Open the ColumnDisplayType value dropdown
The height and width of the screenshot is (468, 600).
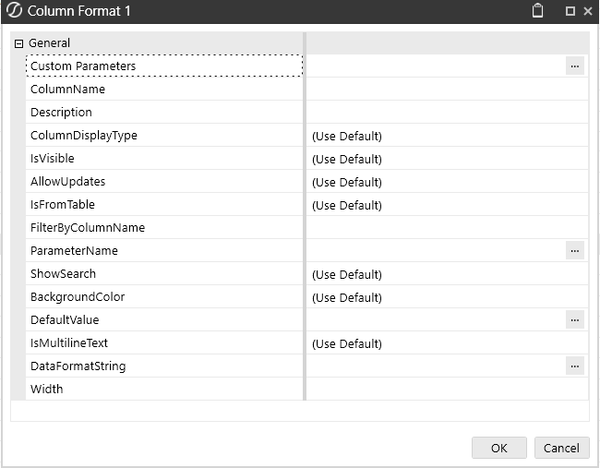446,136
